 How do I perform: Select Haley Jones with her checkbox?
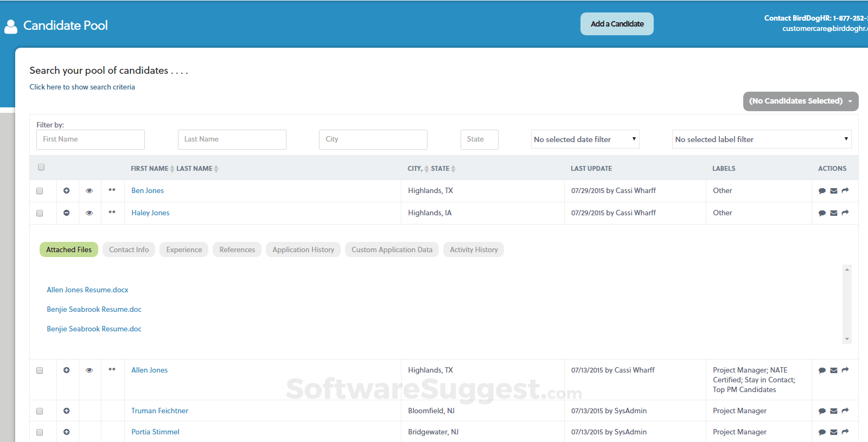pyautogui.click(x=40, y=213)
